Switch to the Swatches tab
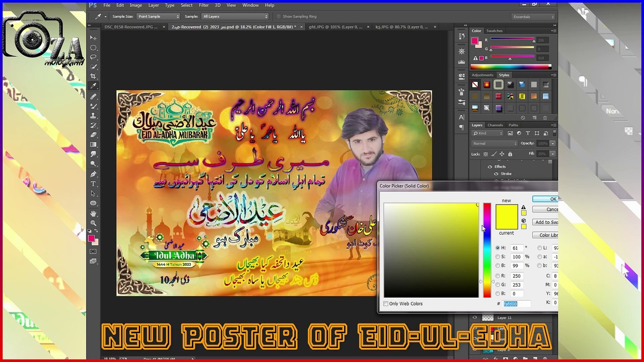 tap(494, 31)
